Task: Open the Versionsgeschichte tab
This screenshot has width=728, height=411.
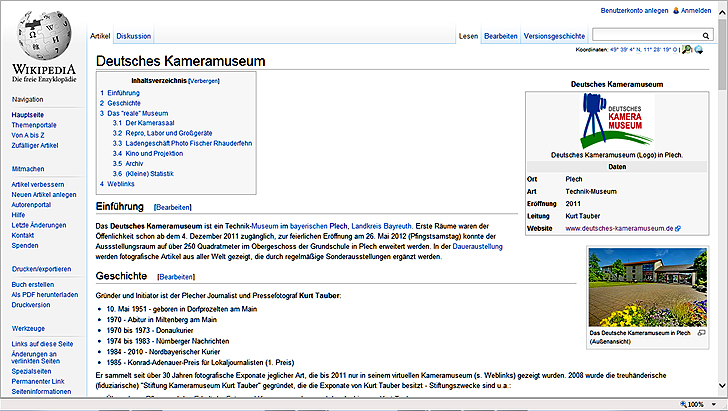Action: [x=554, y=36]
